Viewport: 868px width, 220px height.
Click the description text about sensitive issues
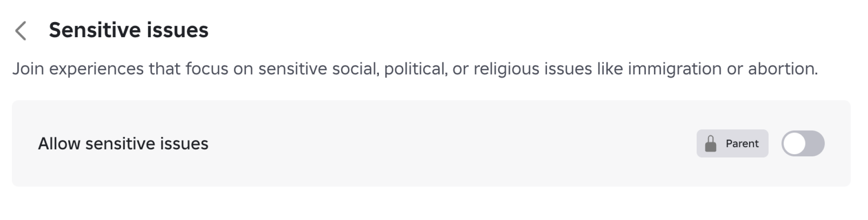(x=414, y=69)
